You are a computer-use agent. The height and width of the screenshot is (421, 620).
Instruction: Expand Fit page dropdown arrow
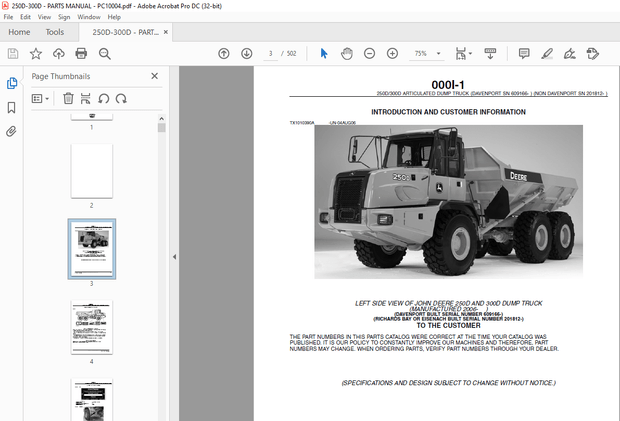[470, 53]
